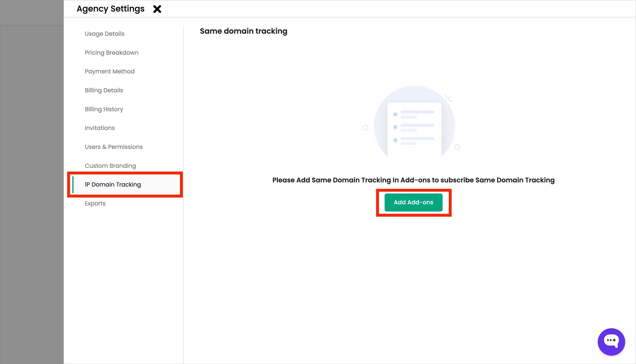The image size is (636, 364).
Task: Open Custom Branding settings
Action: [x=110, y=166]
